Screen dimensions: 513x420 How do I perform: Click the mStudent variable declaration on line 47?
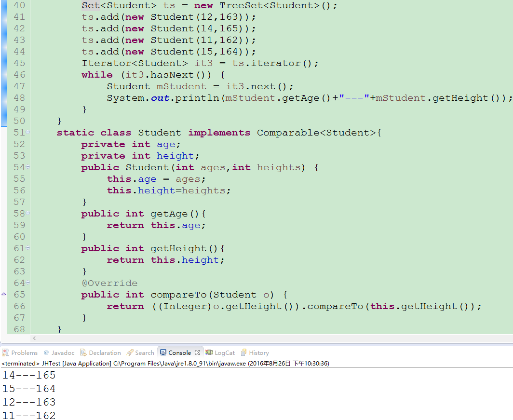coord(181,86)
